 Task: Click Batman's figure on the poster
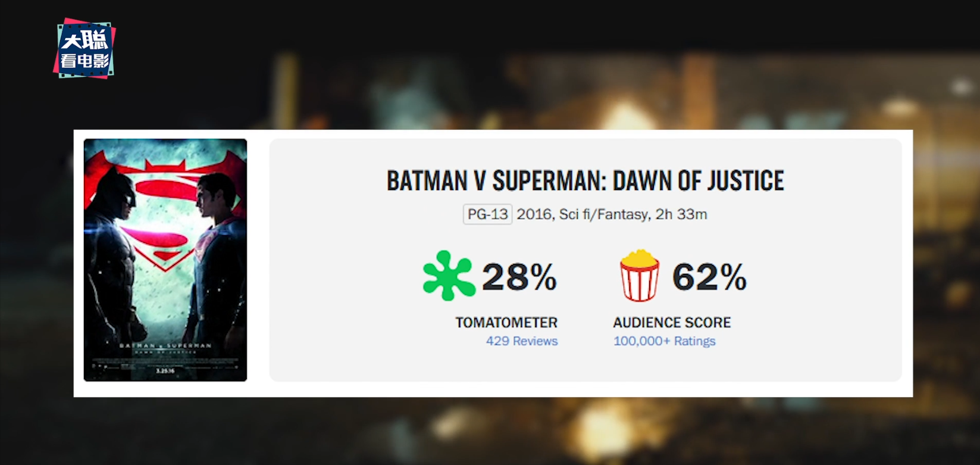tap(116, 250)
